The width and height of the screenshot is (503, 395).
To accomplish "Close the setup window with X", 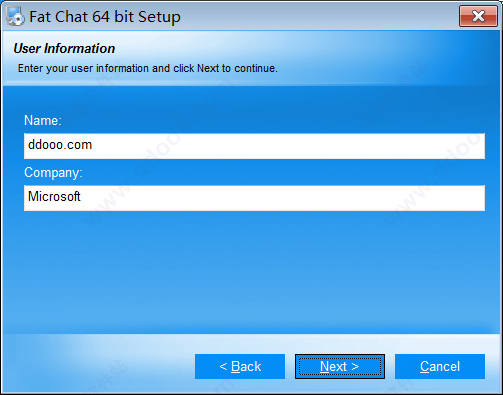I will [x=478, y=16].
